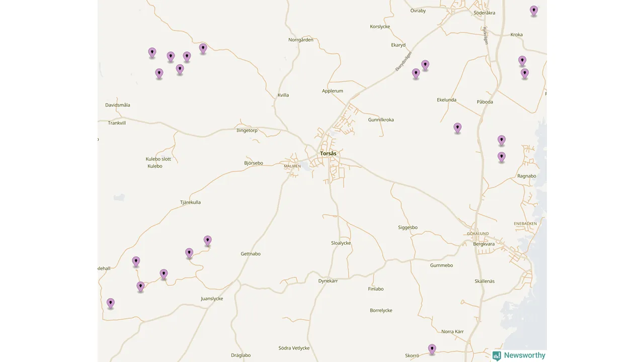Select the westernmost pin of northwest cluster

[x=152, y=53]
